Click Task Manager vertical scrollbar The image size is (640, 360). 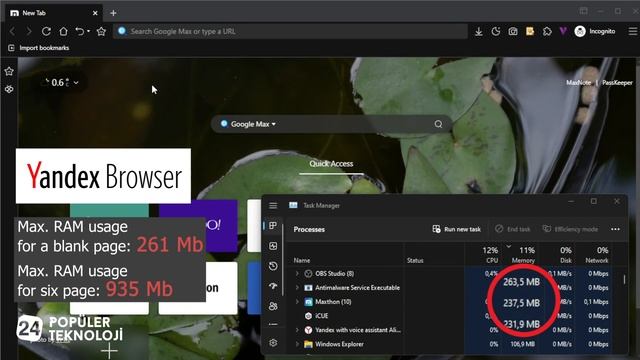[x=624, y=280]
